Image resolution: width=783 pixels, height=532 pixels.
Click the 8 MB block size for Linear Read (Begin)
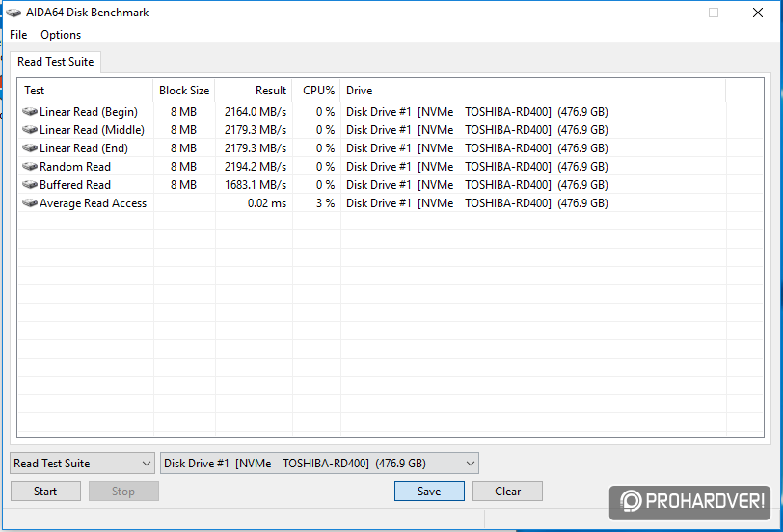point(183,112)
